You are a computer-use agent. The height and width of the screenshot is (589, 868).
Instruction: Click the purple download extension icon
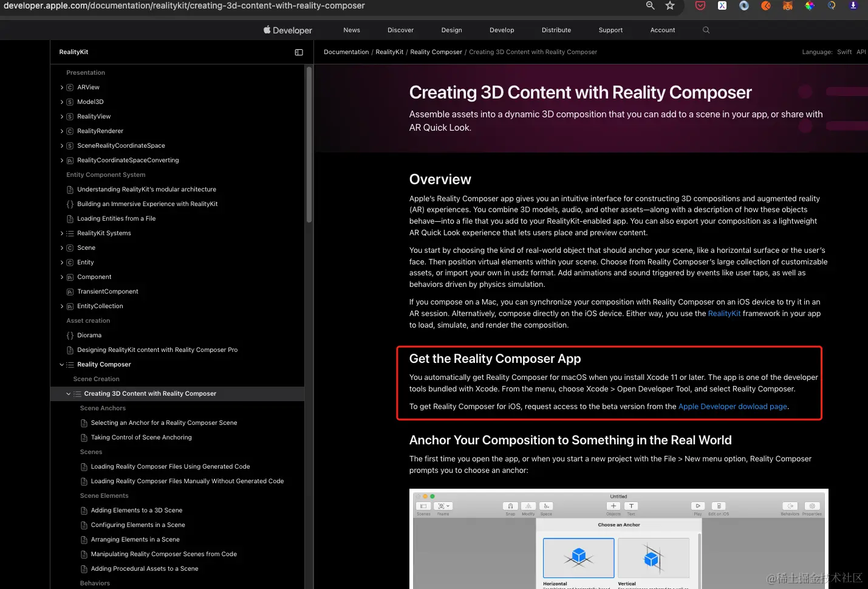[853, 5]
